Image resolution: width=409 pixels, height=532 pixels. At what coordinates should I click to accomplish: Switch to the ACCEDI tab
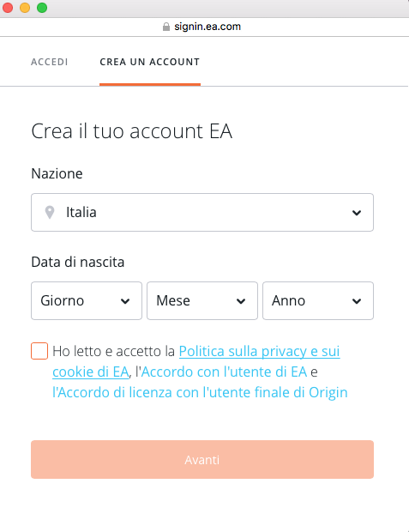[50, 62]
